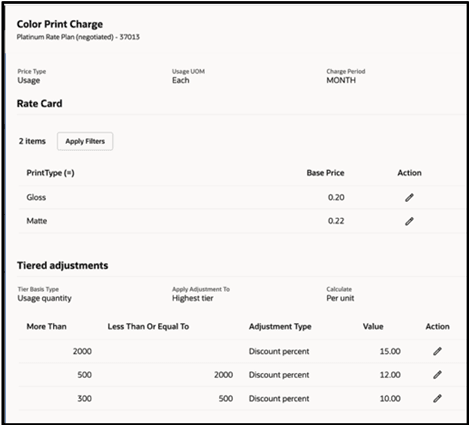Image resolution: width=471 pixels, height=427 pixels.
Task: Click the Color Print Charge heading
Action: click(60, 24)
